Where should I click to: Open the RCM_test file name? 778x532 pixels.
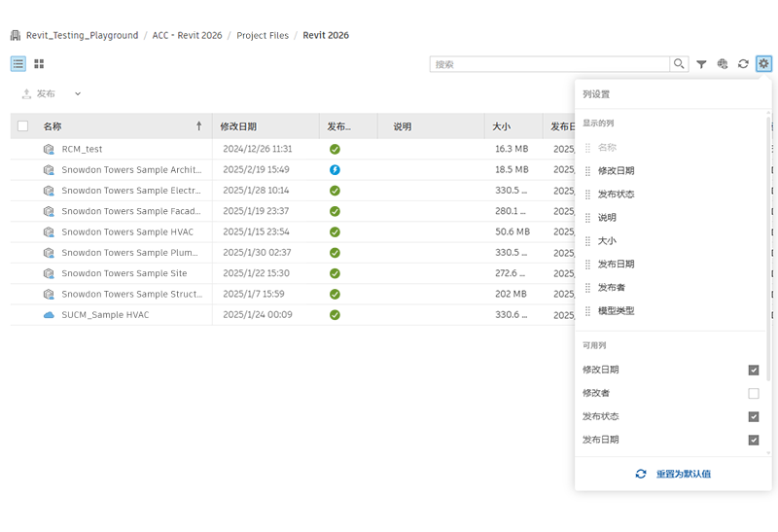[x=82, y=149]
